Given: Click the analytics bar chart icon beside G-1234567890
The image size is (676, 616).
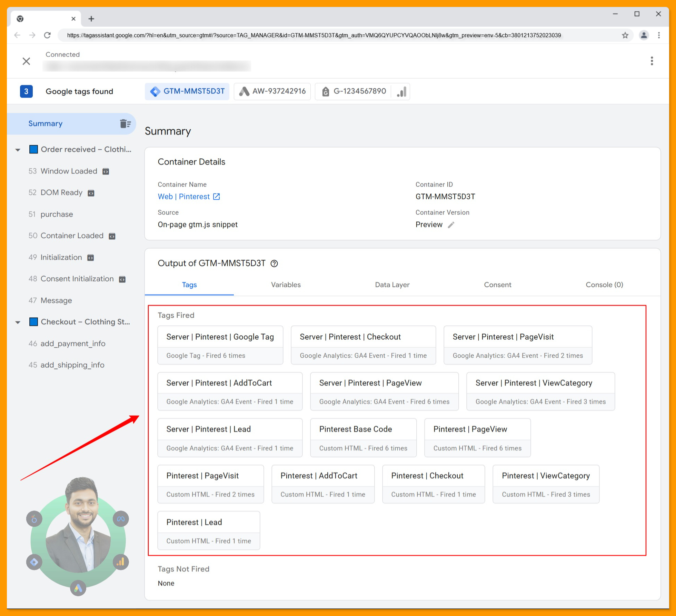Looking at the screenshot, I should [x=401, y=91].
